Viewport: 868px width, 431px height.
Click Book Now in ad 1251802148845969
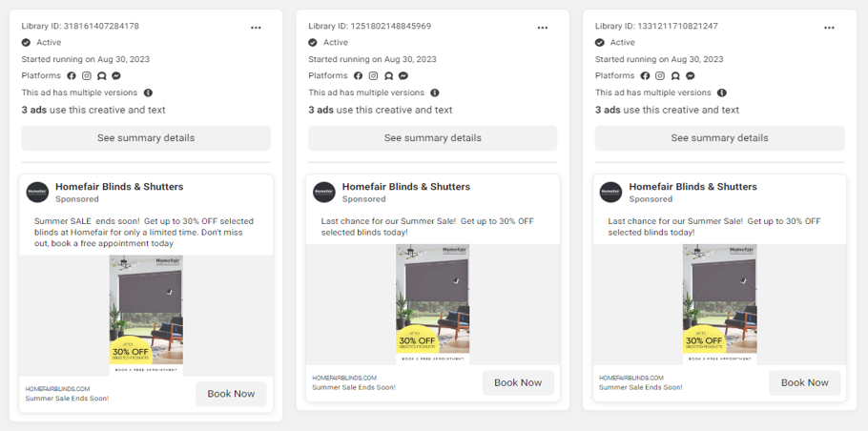coord(518,383)
